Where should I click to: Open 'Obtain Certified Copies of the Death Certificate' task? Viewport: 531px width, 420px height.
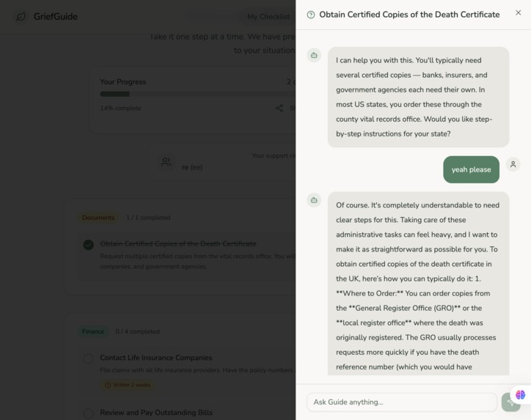pos(178,243)
